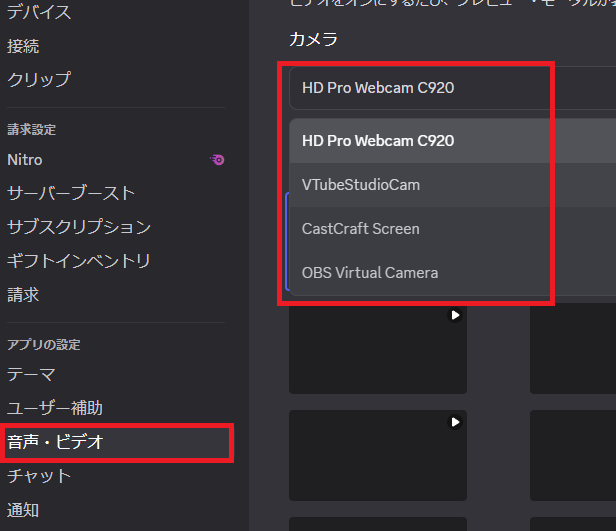Open テーマ appearance settings
The width and height of the screenshot is (616, 531).
pyautogui.click(x=31, y=374)
